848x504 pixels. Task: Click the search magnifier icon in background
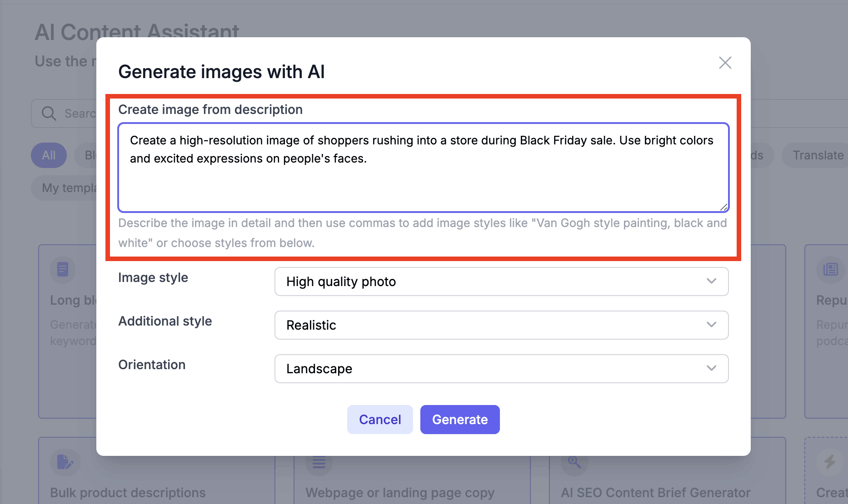click(x=49, y=114)
